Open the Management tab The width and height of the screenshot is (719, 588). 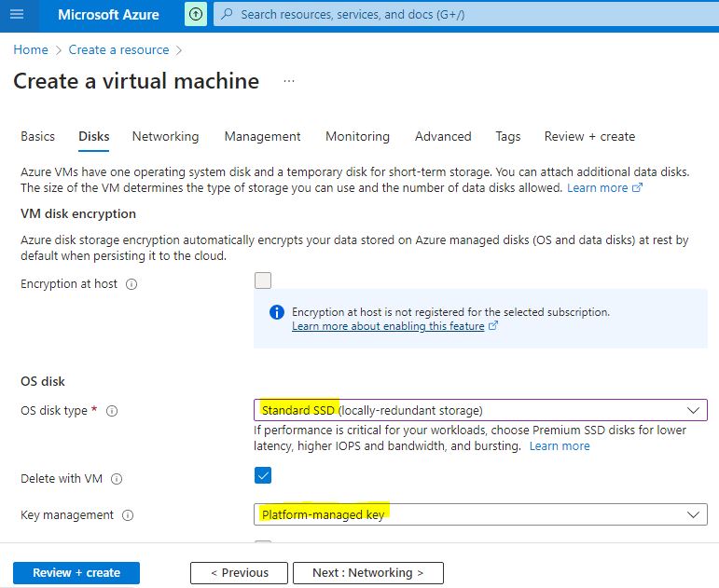tap(262, 136)
